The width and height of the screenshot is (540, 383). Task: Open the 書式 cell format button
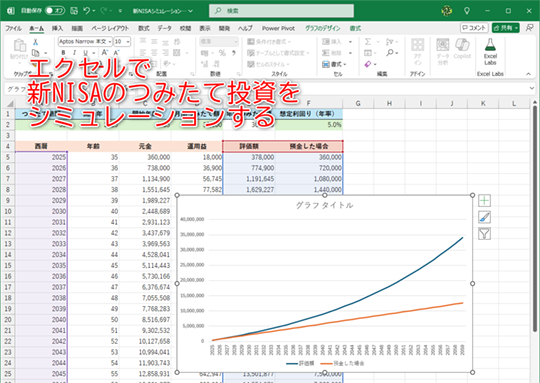334,64
